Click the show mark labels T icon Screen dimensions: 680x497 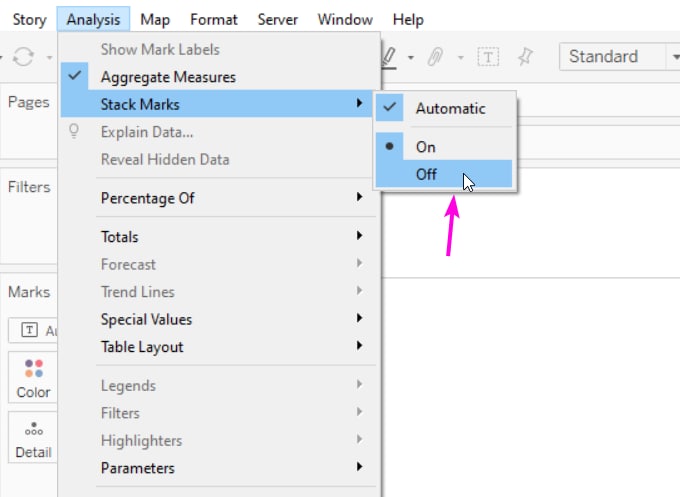(488, 57)
